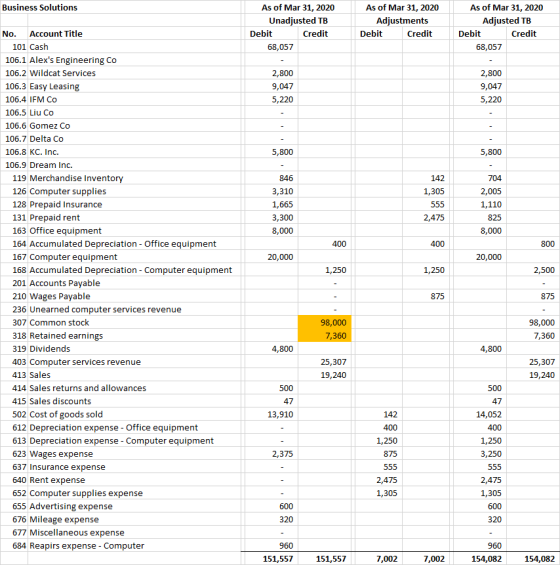Select the 'Adjustments' heading cell

coord(402,21)
